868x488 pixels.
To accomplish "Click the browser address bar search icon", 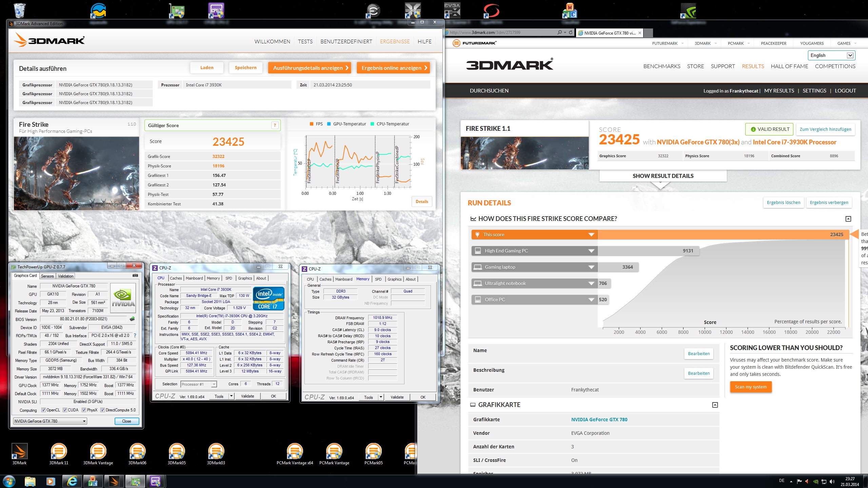I will pyautogui.click(x=559, y=33).
